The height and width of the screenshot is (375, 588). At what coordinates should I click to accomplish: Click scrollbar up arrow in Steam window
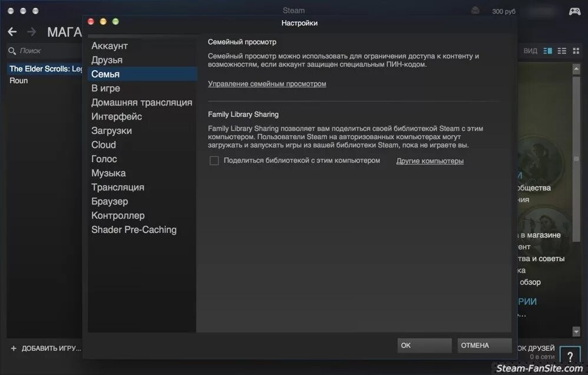pyautogui.click(x=576, y=69)
